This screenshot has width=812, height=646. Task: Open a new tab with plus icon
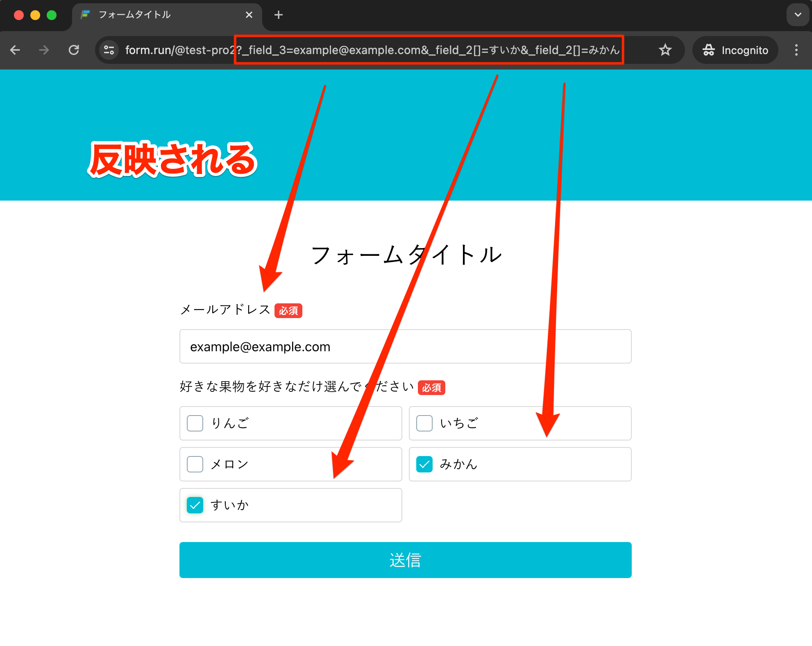(279, 15)
